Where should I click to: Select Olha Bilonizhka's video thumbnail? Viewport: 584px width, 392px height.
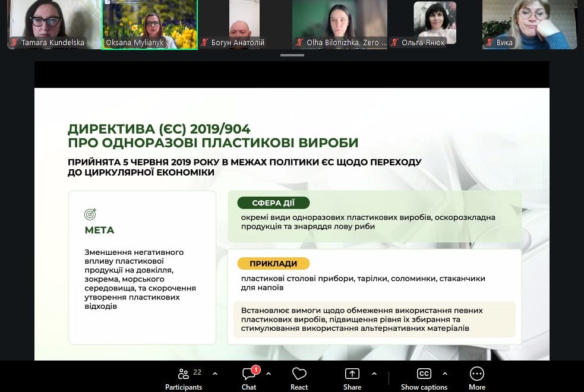(x=340, y=23)
